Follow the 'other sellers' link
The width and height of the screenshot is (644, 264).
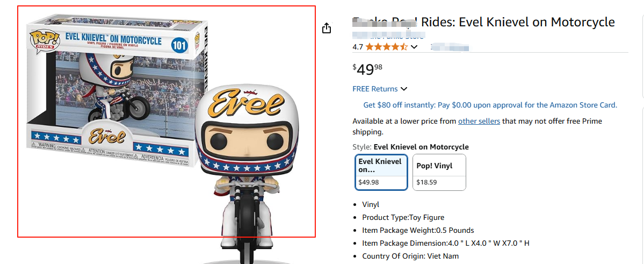point(479,121)
